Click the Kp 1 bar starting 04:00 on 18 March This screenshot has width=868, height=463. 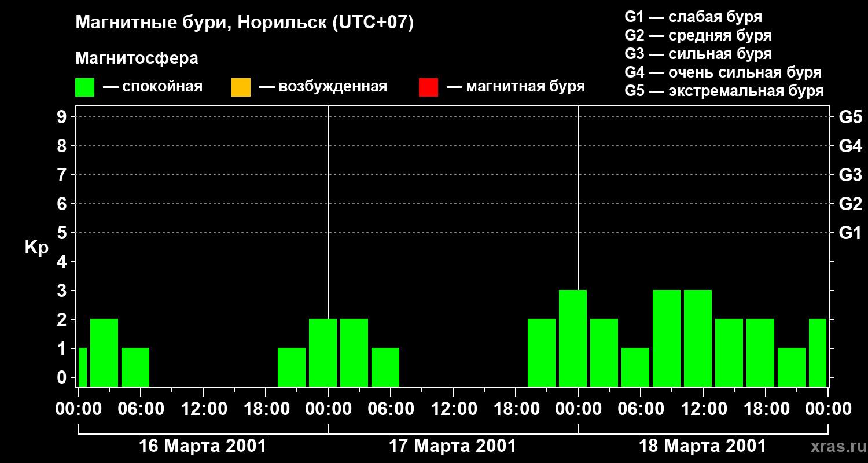click(635, 367)
